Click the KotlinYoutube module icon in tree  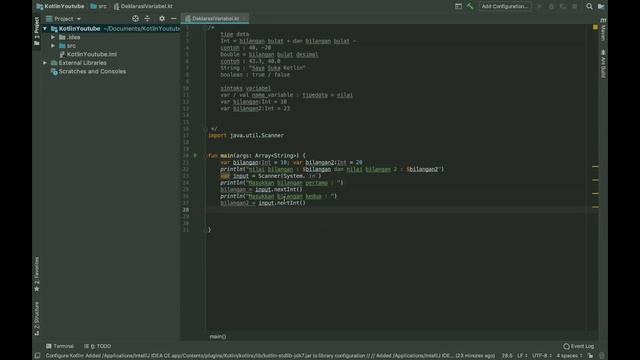tap(54, 29)
